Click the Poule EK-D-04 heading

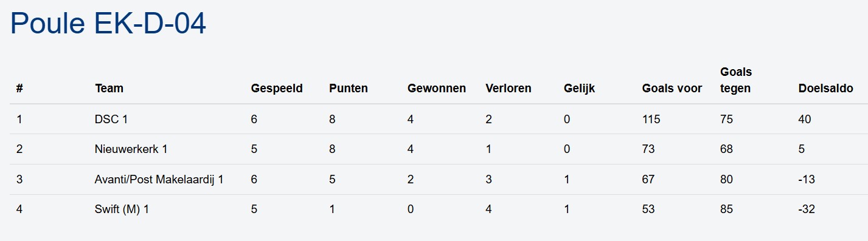click(x=108, y=24)
